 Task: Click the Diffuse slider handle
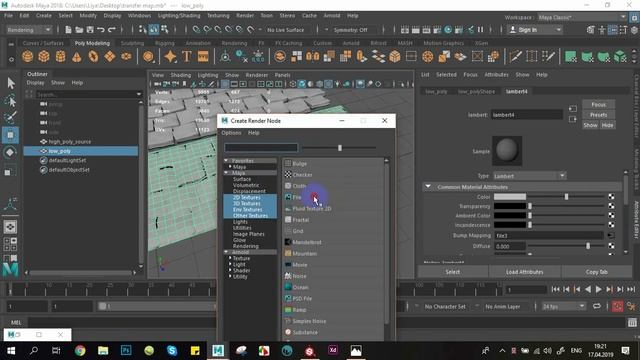[588, 246]
